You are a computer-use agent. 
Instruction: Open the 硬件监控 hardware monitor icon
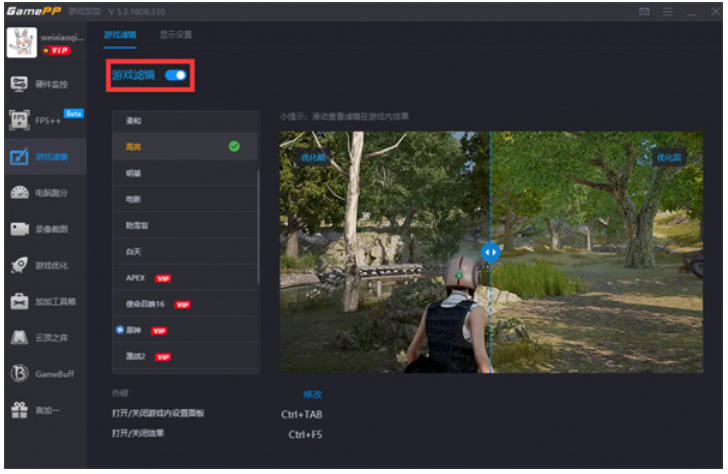(x=19, y=84)
